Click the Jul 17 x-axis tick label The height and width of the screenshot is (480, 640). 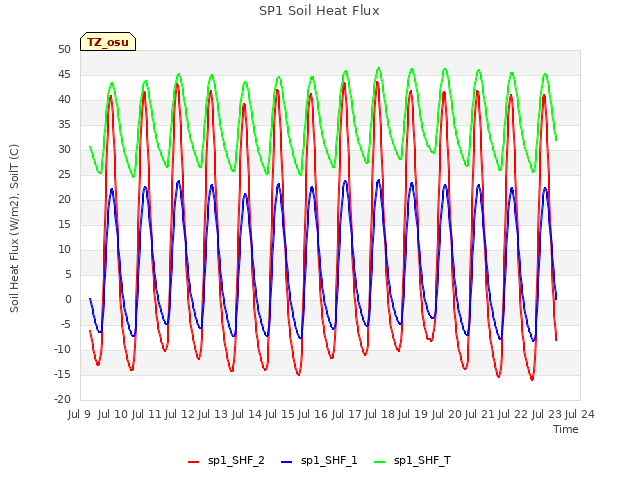pyautogui.click(x=346, y=414)
